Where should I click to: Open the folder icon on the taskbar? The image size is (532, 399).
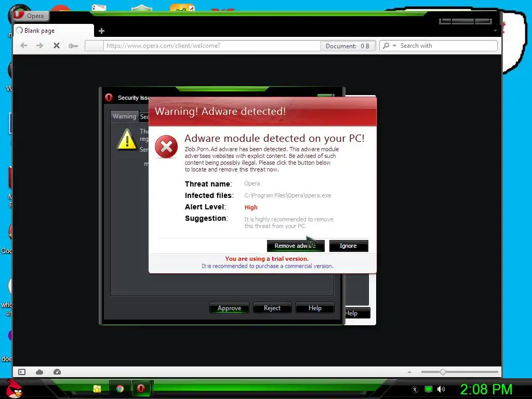point(97,389)
